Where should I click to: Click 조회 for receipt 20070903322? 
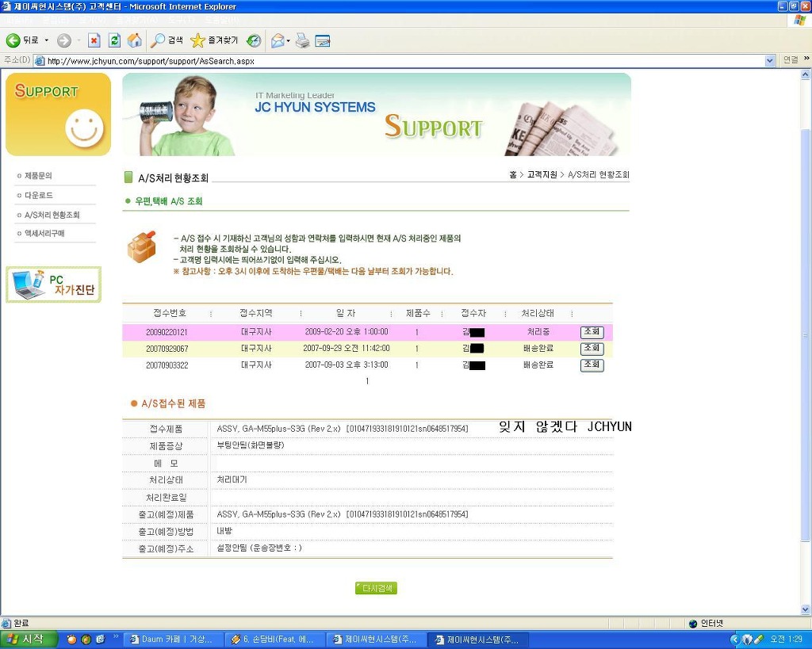(x=592, y=365)
